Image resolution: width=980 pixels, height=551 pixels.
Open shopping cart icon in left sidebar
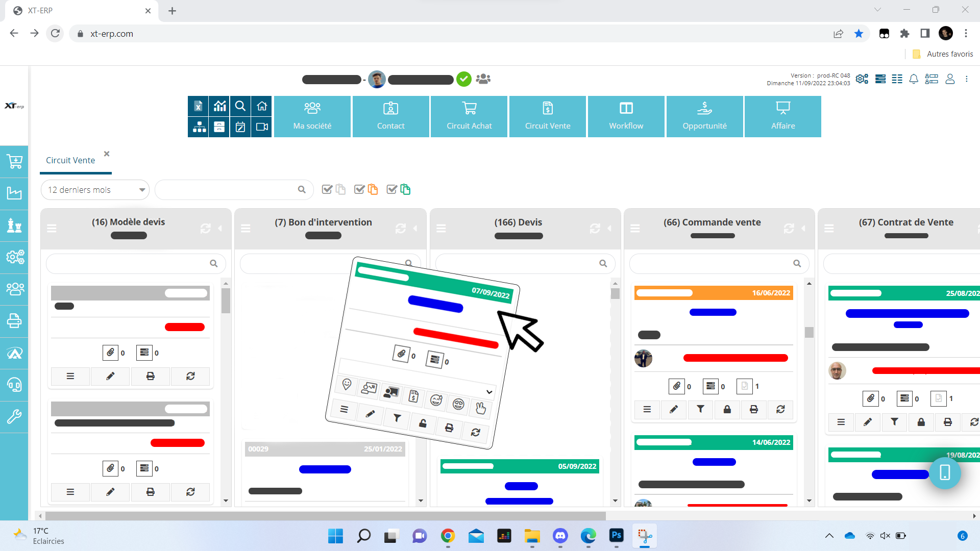click(x=14, y=162)
